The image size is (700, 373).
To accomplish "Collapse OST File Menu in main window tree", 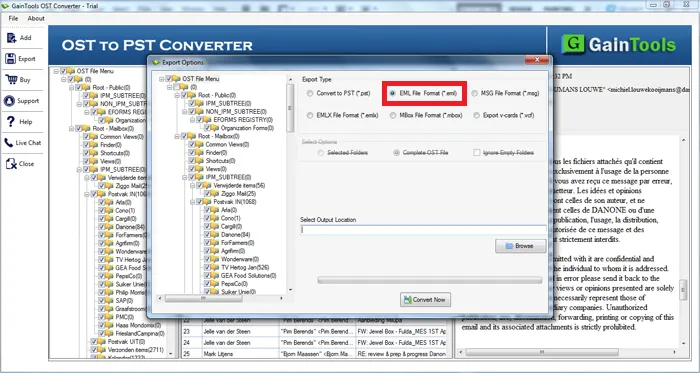I will coord(56,71).
